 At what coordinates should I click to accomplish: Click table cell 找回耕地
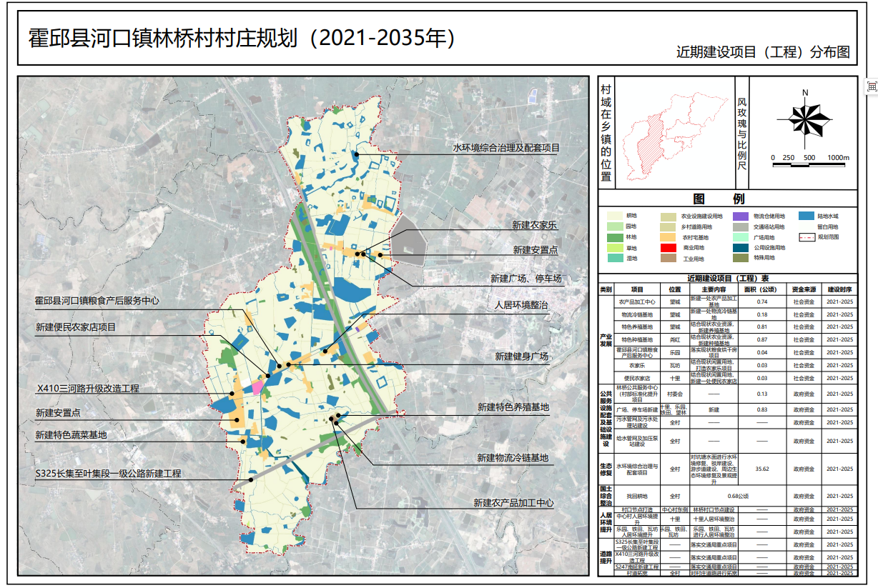click(x=636, y=496)
